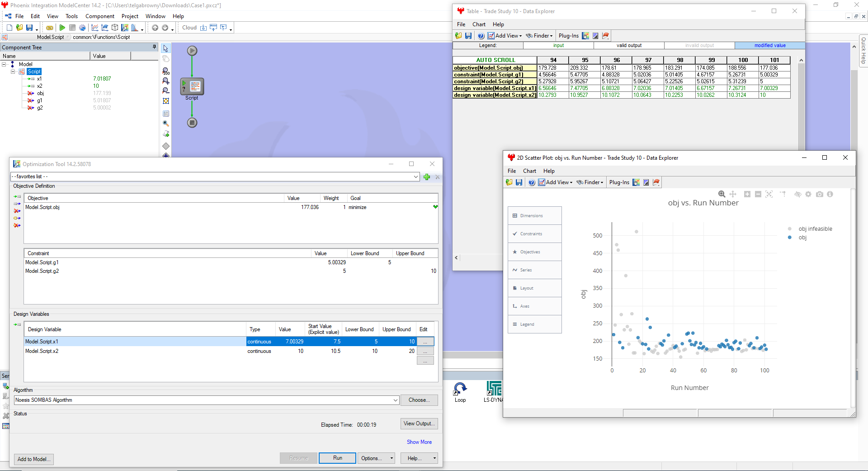Save the model with floppy disk icon
Image resolution: width=868 pixels, height=471 pixels.
tap(29, 28)
